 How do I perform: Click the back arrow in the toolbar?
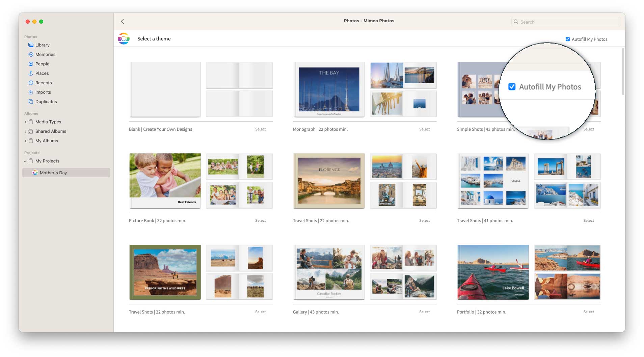[x=123, y=21]
